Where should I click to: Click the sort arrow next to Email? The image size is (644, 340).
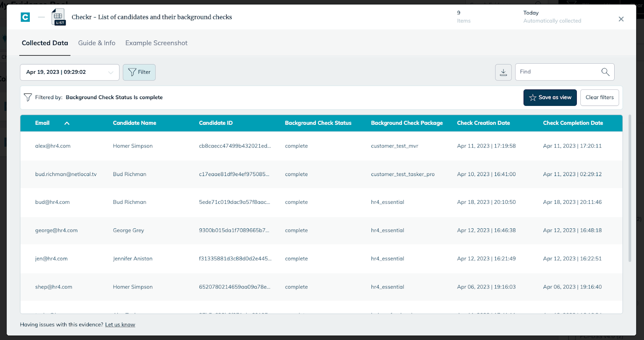point(67,123)
